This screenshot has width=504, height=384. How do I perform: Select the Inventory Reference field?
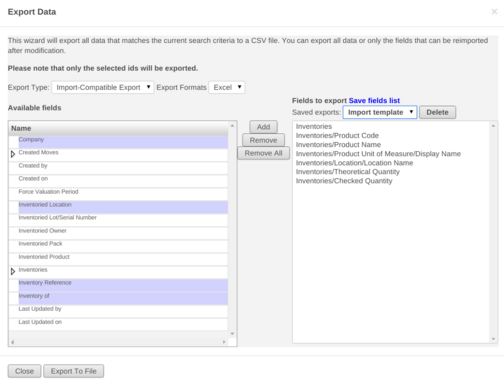point(123,285)
